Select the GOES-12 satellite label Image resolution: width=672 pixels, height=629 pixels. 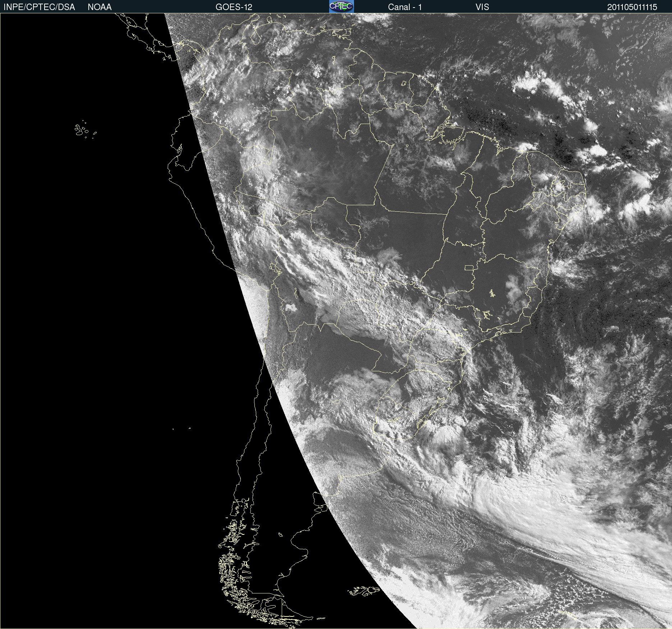234,7
